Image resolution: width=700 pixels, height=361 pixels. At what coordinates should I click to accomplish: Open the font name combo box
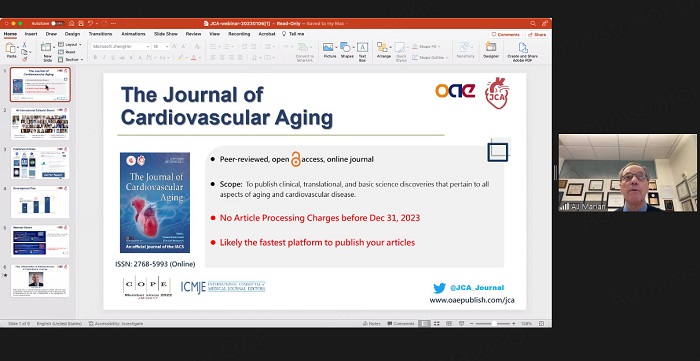121,46
